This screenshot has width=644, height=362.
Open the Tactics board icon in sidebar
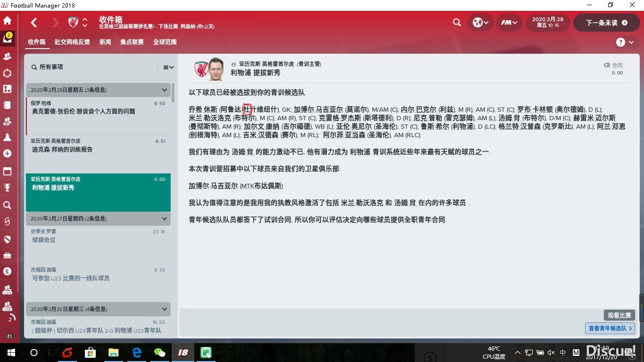(7, 89)
